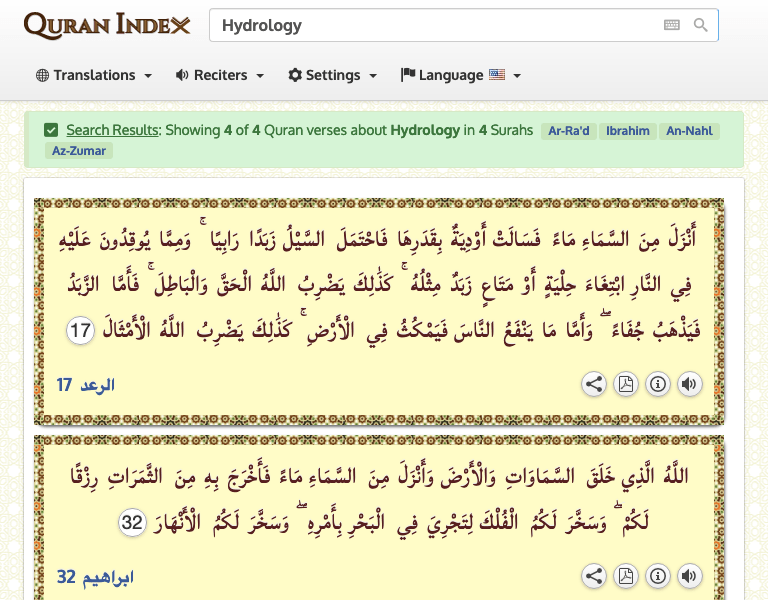Click the search magnifier icon

pyautogui.click(x=701, y=25)
